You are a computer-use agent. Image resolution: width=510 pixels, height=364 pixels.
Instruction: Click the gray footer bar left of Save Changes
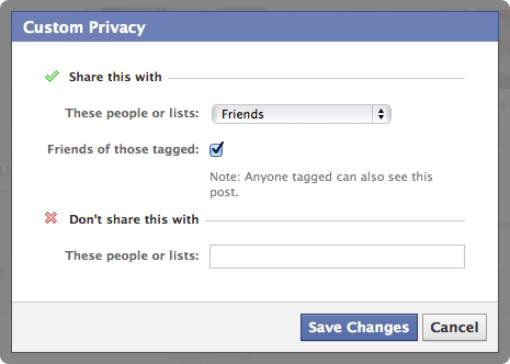pyautogui.click(x=156, y=327)
